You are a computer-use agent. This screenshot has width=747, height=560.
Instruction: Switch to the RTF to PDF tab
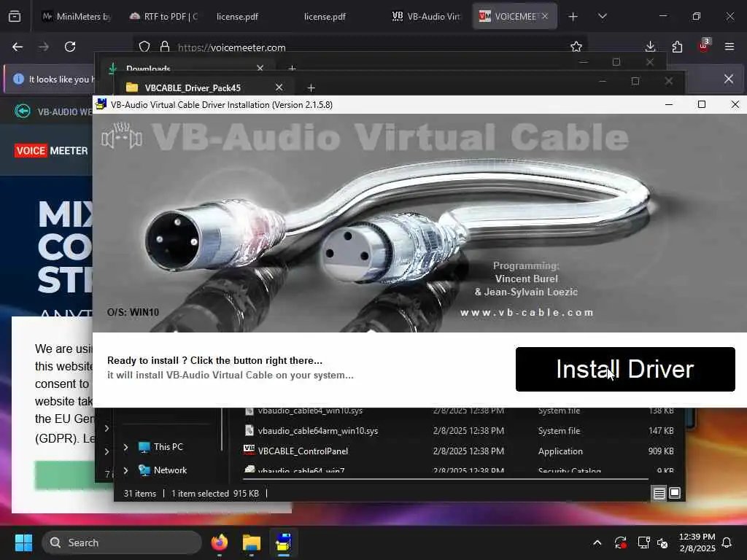pos(165,17)
